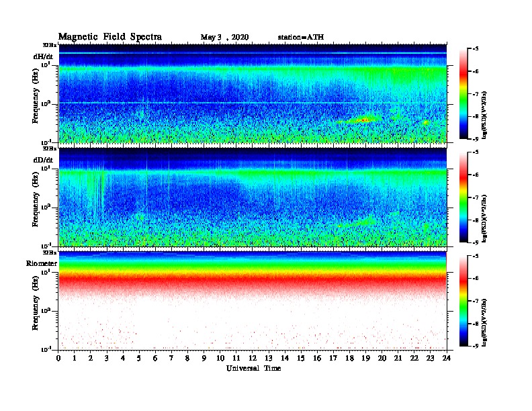Screen dimensions: 532x411
Task: Click the "15" tick on Universal Time axis
Action: click(x=301, y=358)
